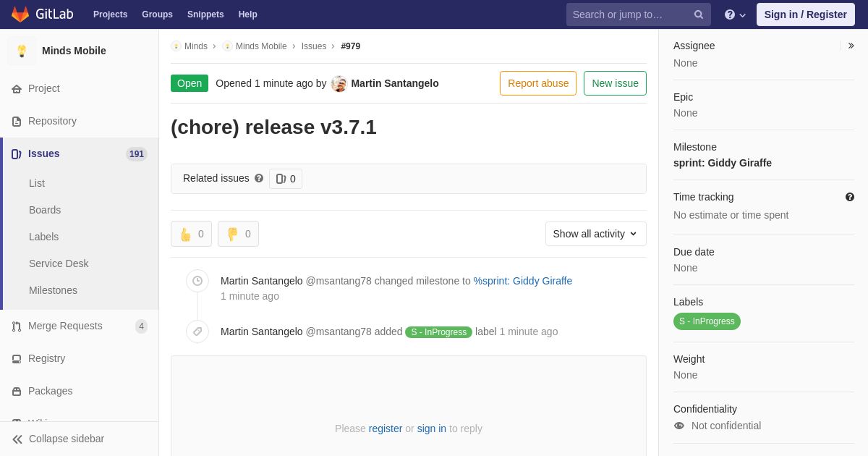
Task: Click the green Open status badge
Action: click(190, 83)
